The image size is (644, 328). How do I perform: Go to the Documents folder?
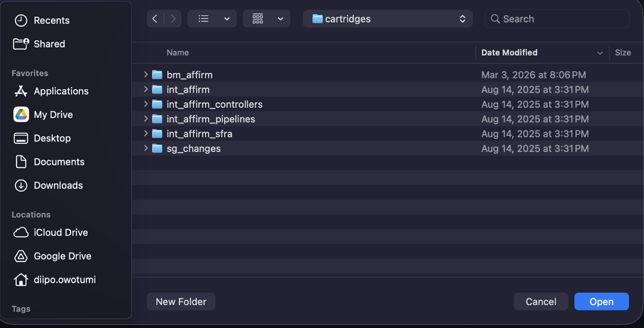tap(59, 161)
